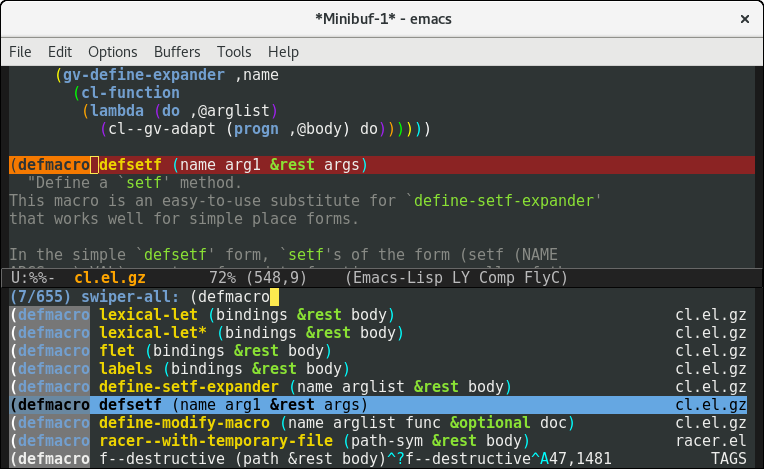Open the Edit menu
The image size is (764, 469).
click(60, 52)
